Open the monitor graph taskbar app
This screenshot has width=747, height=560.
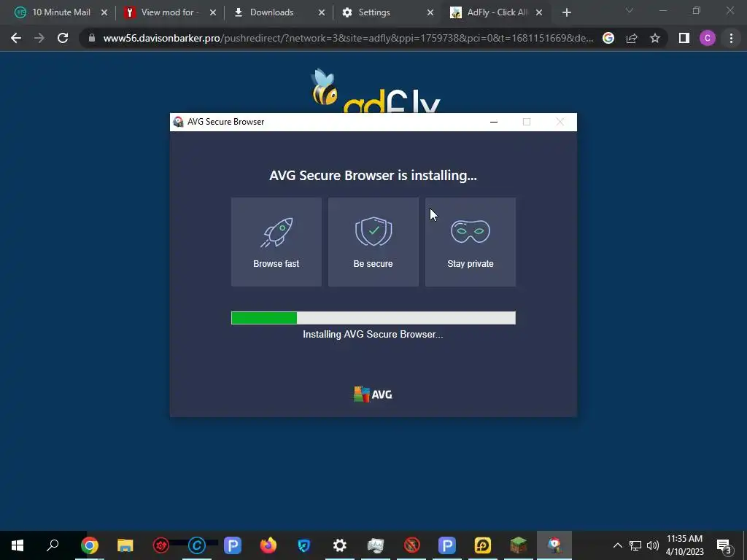point(376,545)
